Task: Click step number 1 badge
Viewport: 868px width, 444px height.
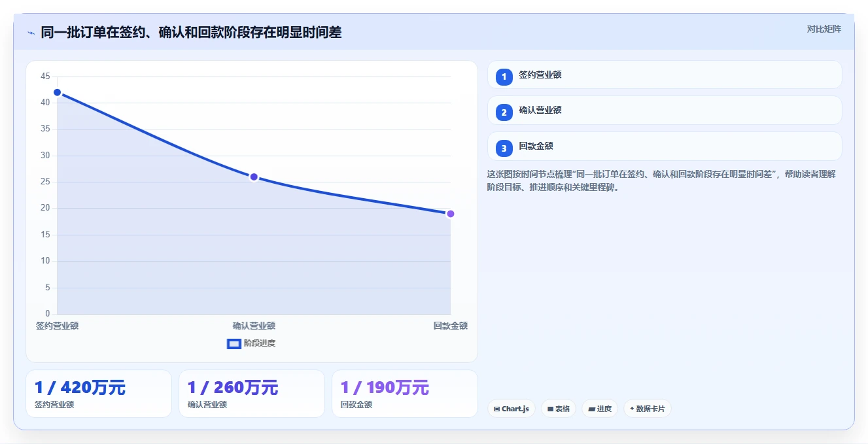Action: (x=504, y=77)
